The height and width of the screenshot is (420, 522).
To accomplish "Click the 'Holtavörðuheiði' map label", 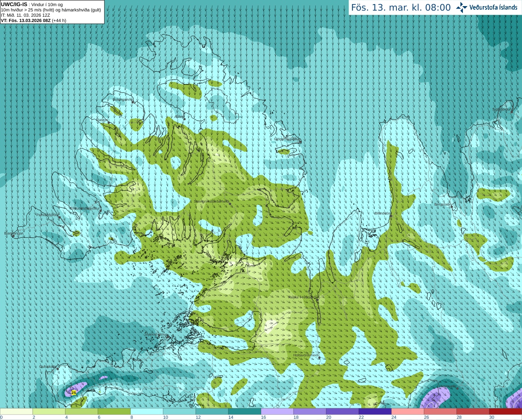I will click(x=306, y=355).
